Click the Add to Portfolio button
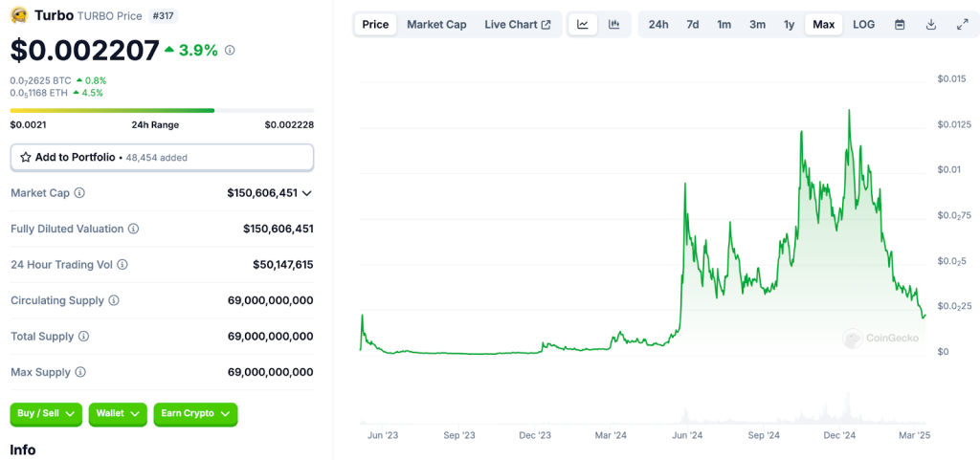 (x=162, y=157)
